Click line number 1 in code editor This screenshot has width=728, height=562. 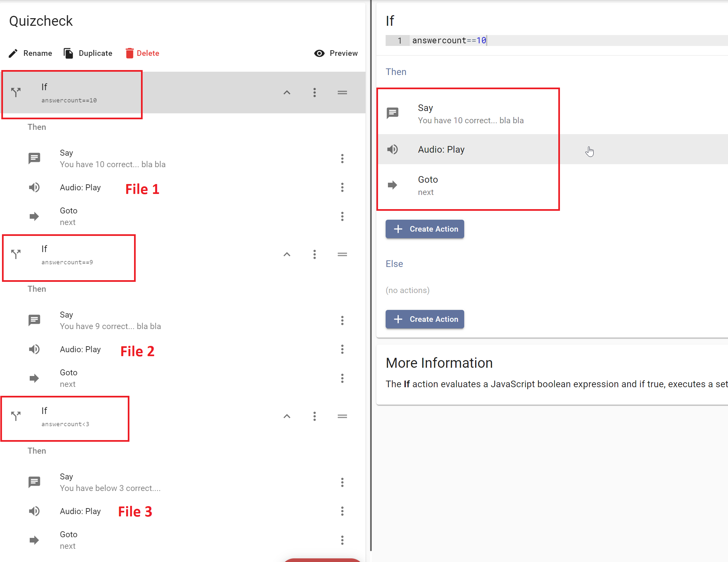click(399, 41)
